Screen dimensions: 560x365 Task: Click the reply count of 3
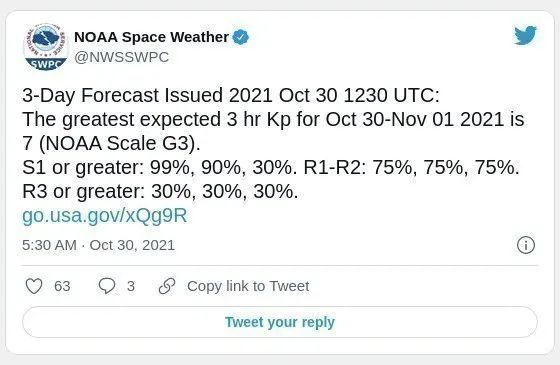pyautogui.click(x=131, y=286)
